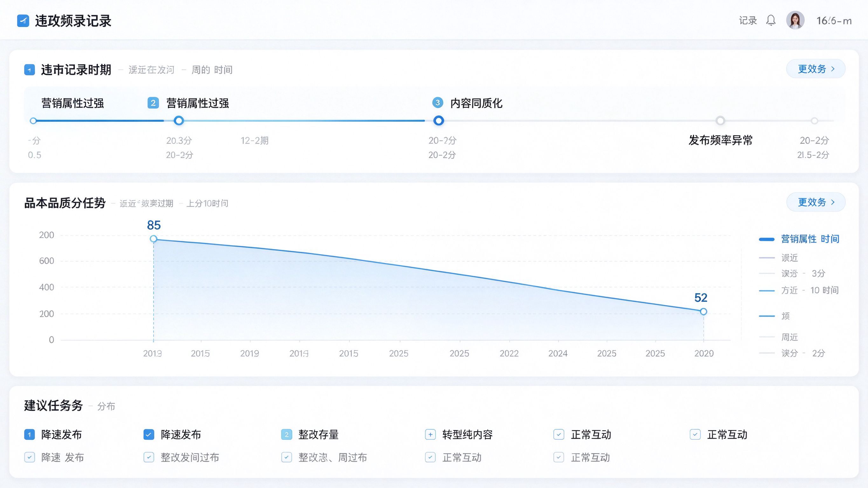
Task: Click the 发布频率异常 timeline label
Action: 720,140
